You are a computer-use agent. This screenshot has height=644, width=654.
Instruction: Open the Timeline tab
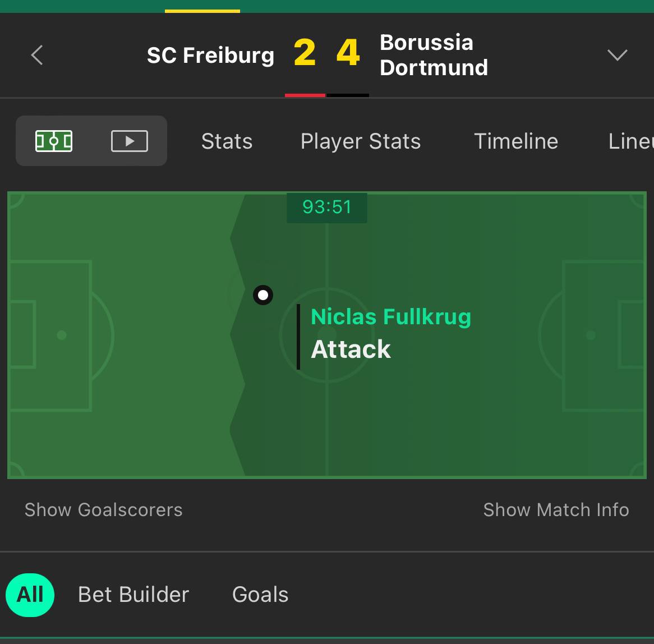click(516, 141)
